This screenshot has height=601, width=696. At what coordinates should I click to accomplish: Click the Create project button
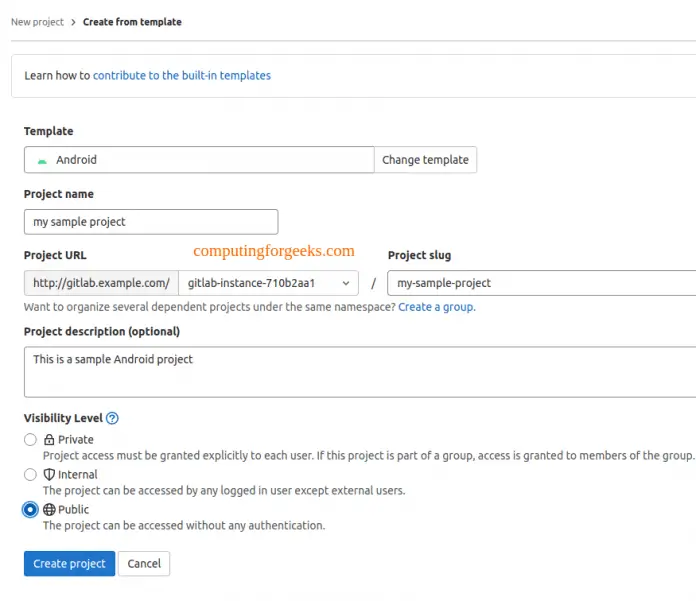[69, 564]
